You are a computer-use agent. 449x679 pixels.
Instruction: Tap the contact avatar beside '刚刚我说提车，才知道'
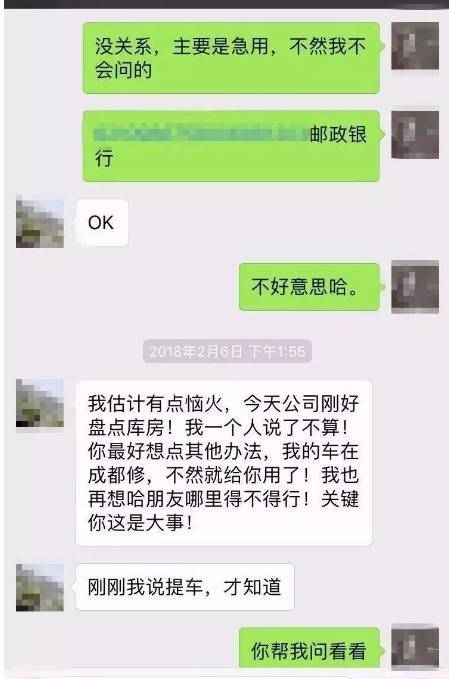tap(40, 587)
